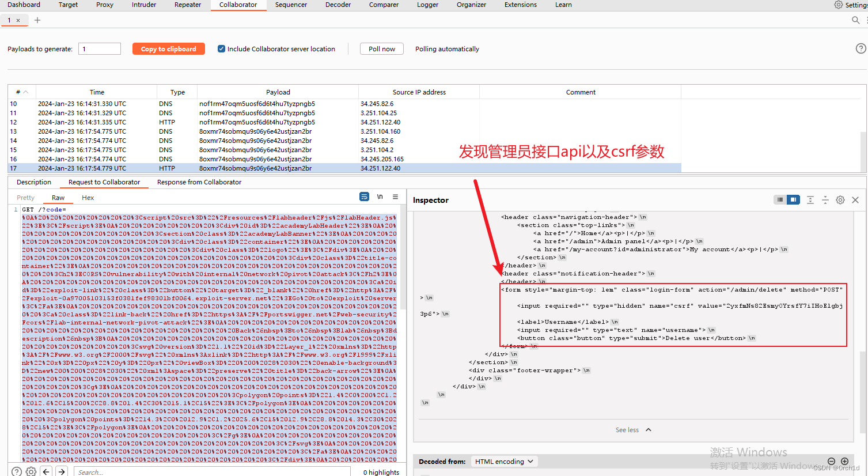
Task: Open the message editor hamburger menu
Action: click(x=395, y=197)
